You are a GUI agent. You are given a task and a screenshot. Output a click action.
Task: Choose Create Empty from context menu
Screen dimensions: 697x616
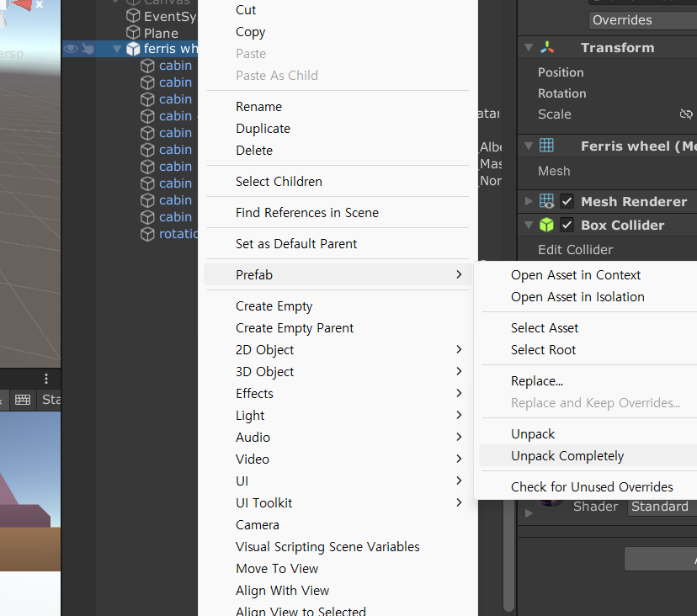338,305
